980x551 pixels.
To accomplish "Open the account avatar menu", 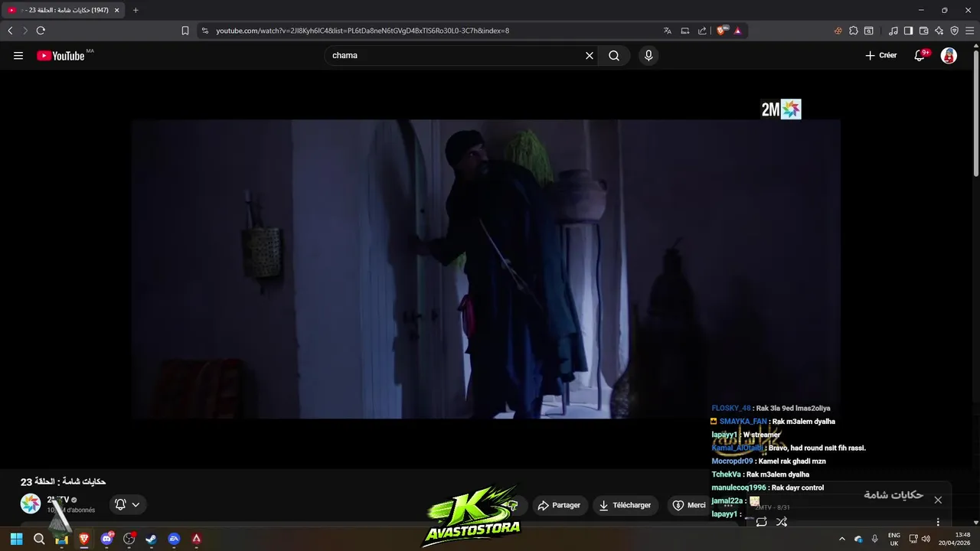I will tap(949, 55).
